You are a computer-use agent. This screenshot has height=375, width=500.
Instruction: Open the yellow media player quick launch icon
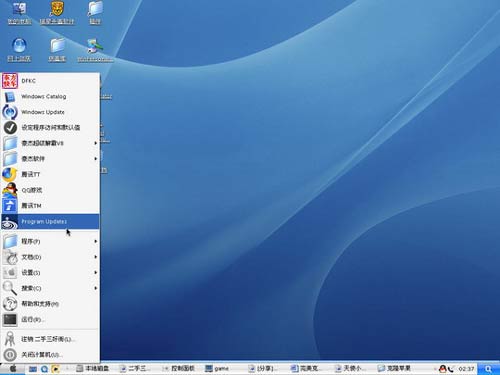pos(56,369)
